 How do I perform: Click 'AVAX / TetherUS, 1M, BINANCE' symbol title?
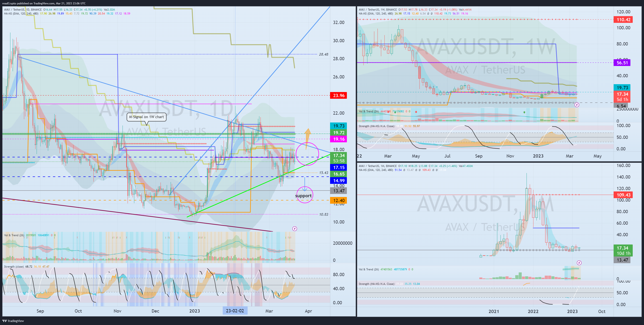coord(378,166)
